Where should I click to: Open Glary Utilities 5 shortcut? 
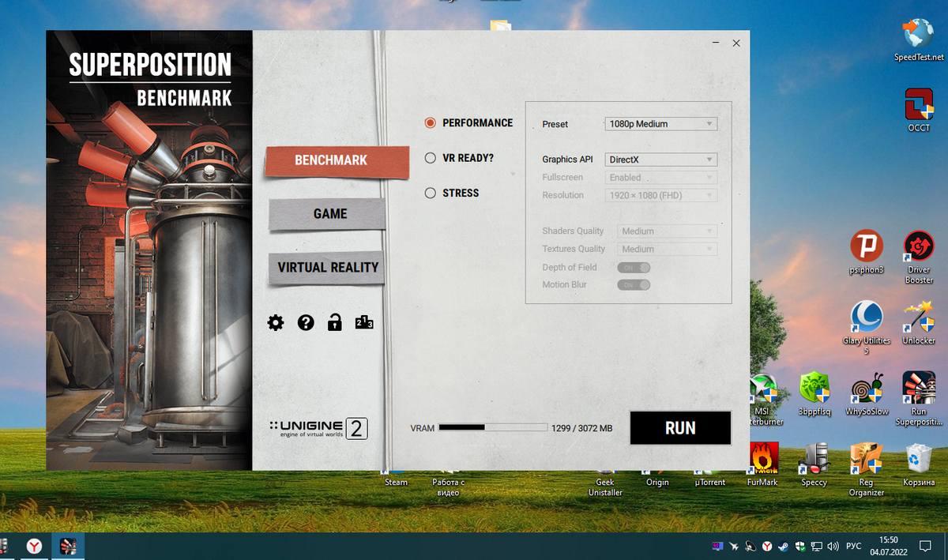tap(866, 328)
